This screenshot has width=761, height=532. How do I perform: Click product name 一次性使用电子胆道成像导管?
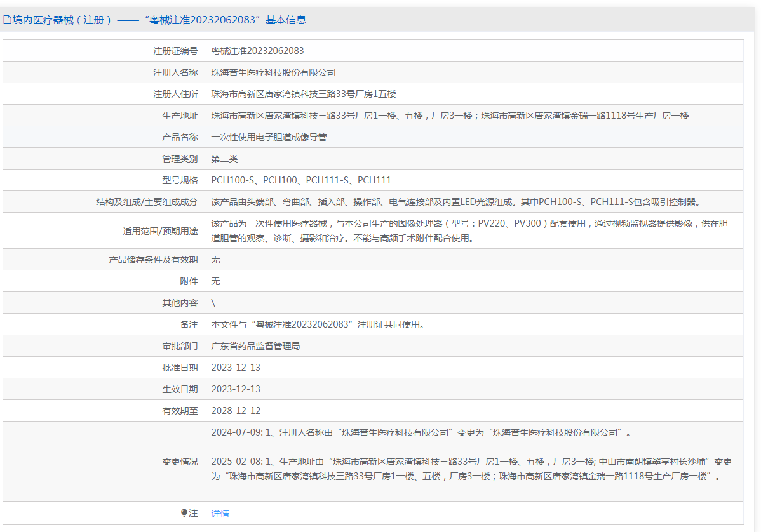coord(269,137)
